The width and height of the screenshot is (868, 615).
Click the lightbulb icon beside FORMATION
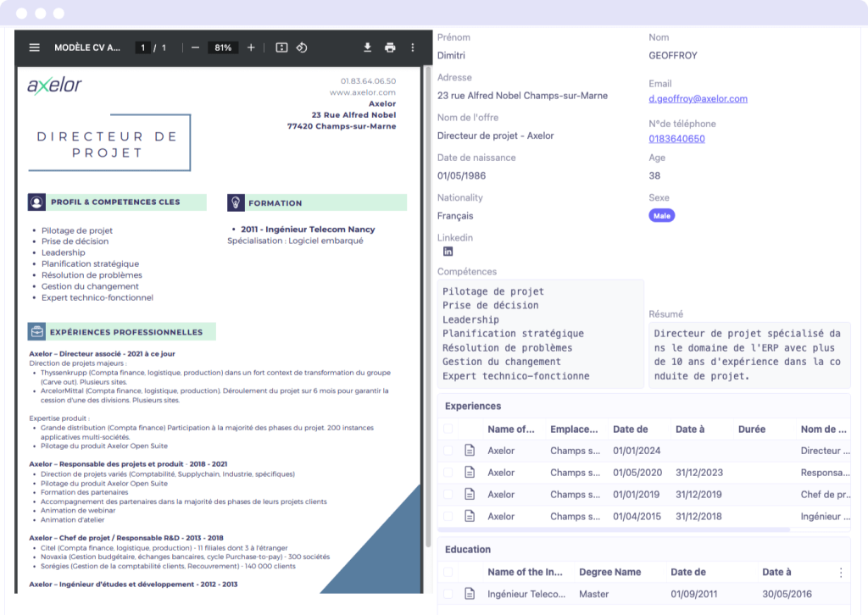pos(236,203)
